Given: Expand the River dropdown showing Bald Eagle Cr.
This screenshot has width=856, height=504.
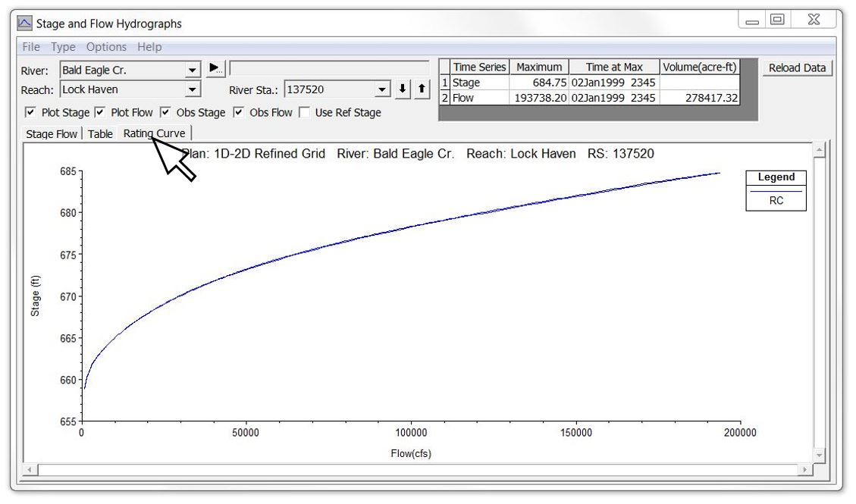Looking at the screenshot, I should pyautogui.click(x=192, y=70).
